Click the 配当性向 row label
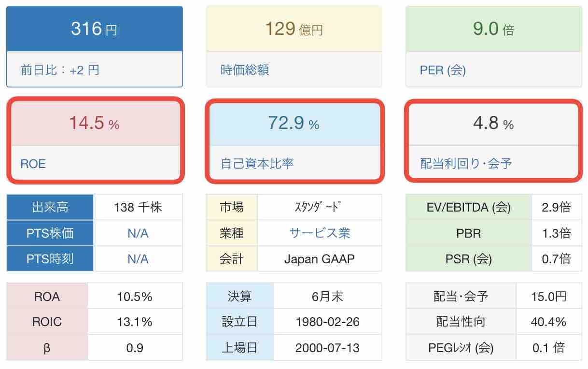The width and height of the screenshot is (588, 369). point(461,322)
